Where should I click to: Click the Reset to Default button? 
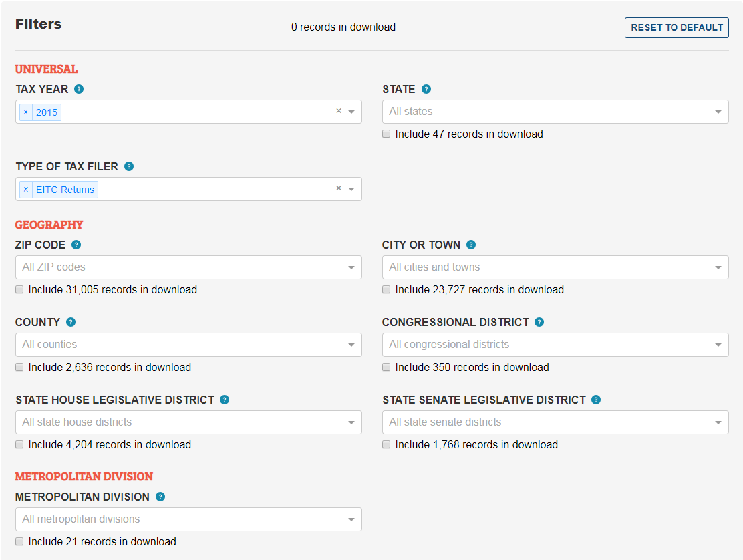click(676, 27)
